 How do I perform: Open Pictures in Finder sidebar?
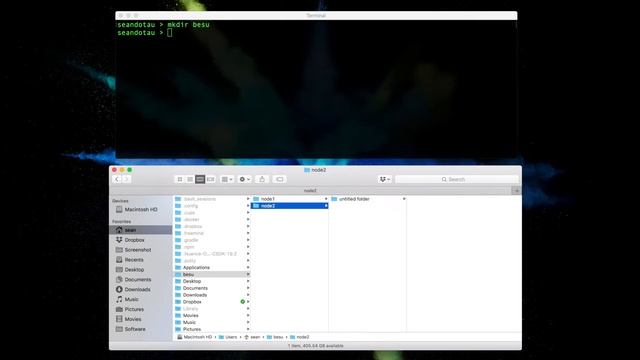141,309
